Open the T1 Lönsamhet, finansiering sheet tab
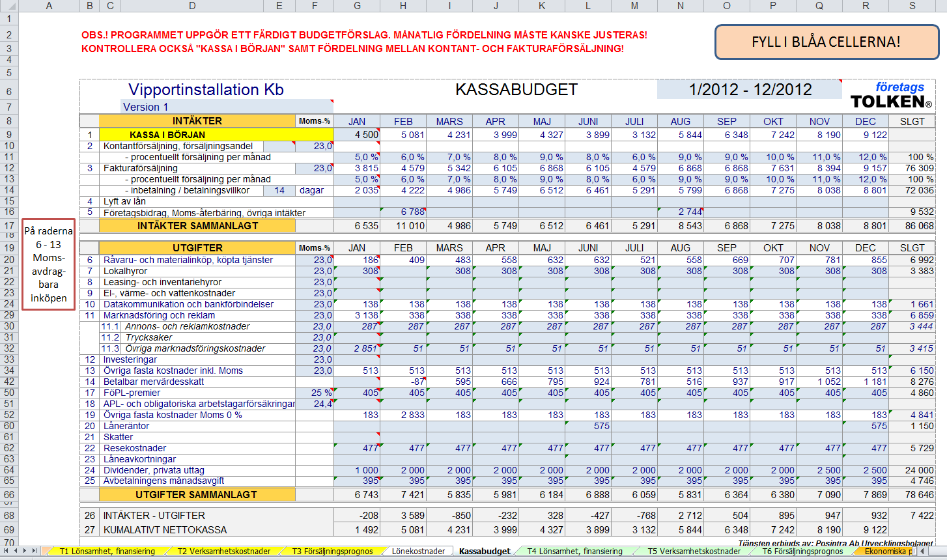 point(107,551)
